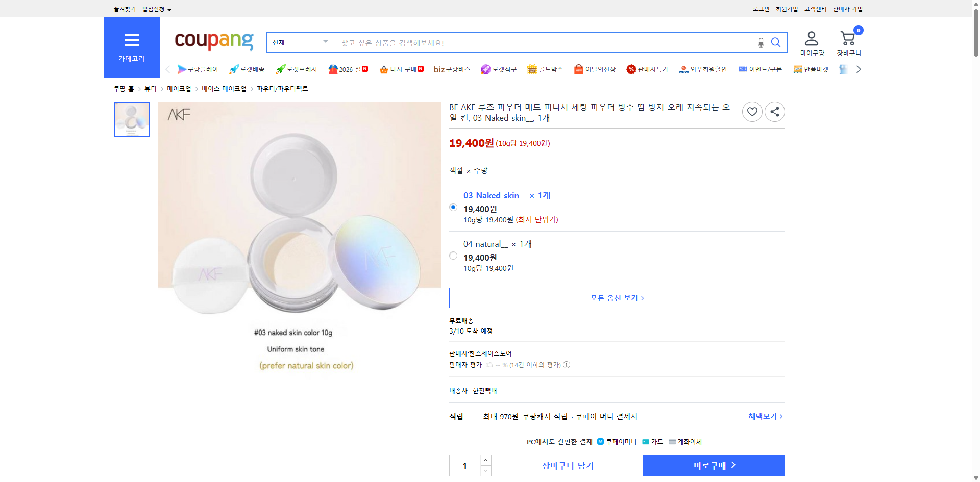Open the 전체 search category dropdown
This screenshot has width=980, height=482.
tap(301, 42)
